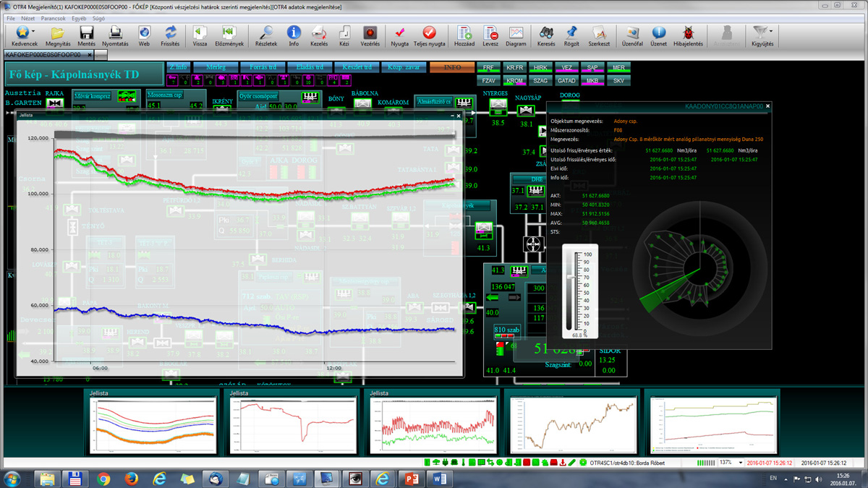Open the Súgó menu
868x488 pixels.
(x=99, y=17)
